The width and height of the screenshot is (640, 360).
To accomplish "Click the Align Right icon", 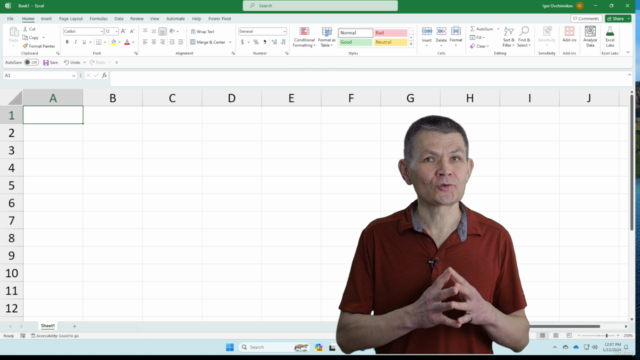I will 162,42.
